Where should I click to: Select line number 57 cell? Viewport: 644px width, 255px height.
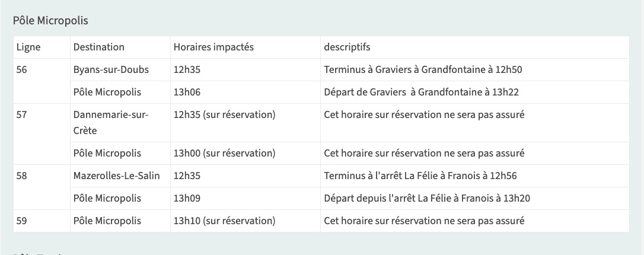[x=22, y=115]
